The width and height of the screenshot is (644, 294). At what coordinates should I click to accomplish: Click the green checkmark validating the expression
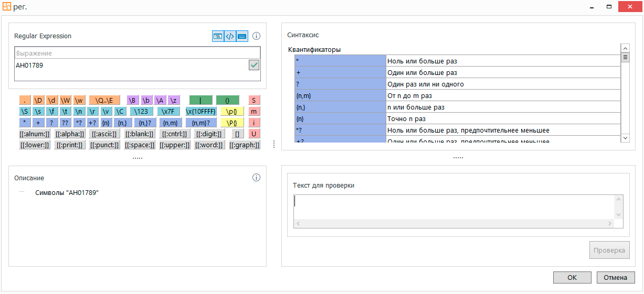[x=254, y=65]
